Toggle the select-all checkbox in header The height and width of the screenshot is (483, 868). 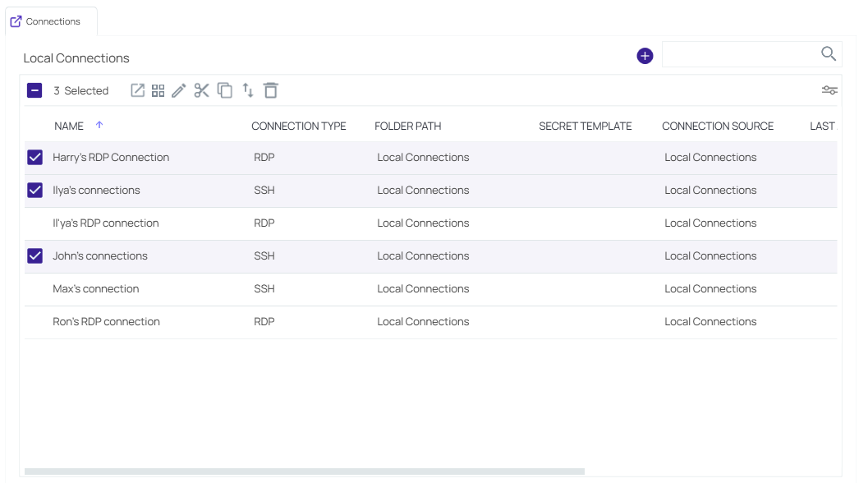pos(34,90)
